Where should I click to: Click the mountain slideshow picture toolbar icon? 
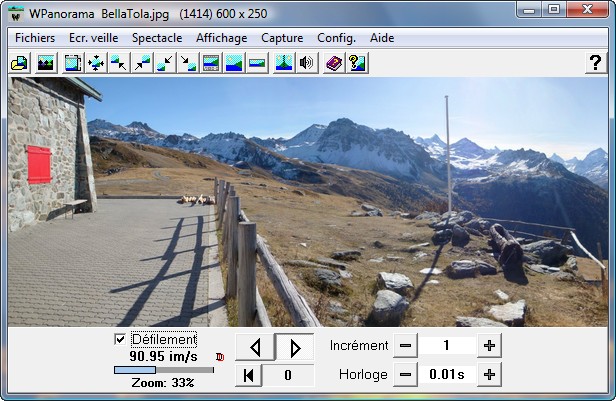pyautogui.click(x=45, y=63)
